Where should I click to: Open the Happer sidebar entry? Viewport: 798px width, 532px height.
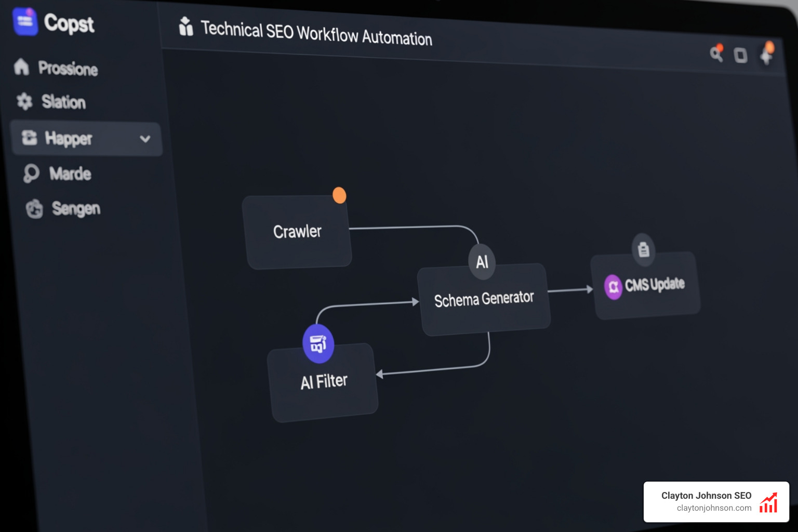click(69, 138)
